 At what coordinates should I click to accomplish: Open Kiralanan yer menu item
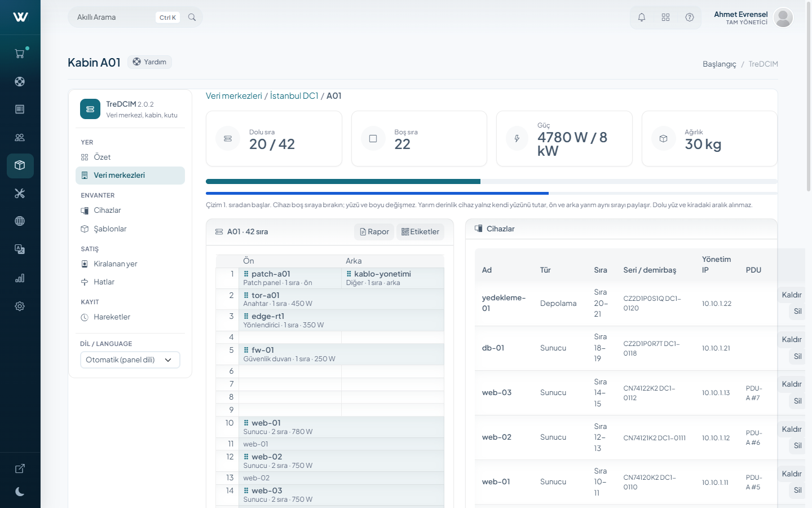point(130,264)
